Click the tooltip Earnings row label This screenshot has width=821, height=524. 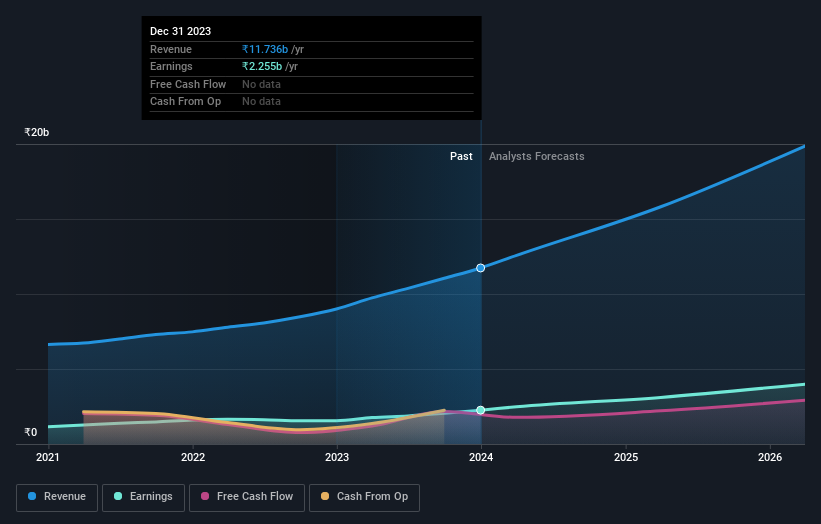(171, 66)
